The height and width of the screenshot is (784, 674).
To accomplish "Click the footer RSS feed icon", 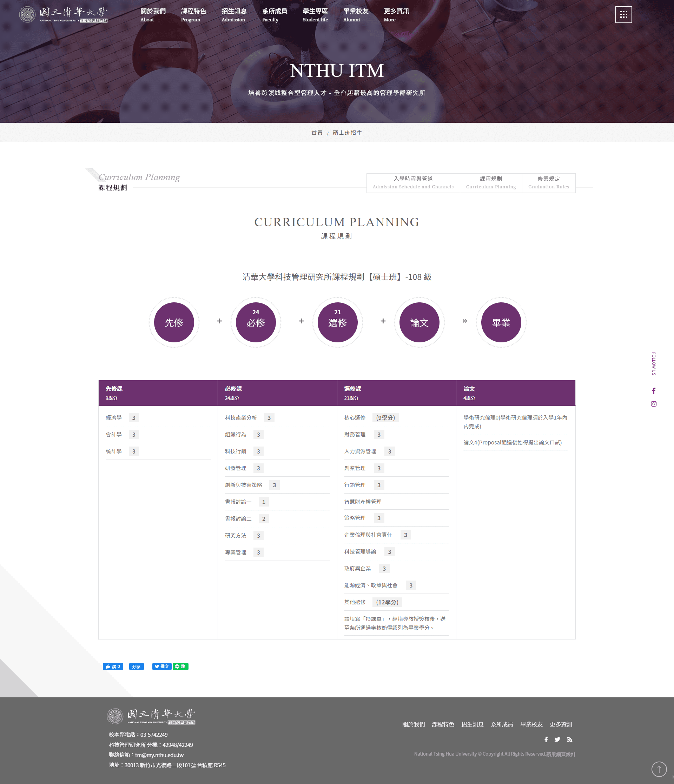I will tap(569, 739).
